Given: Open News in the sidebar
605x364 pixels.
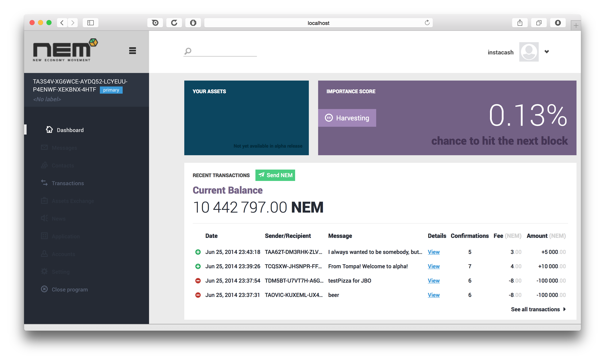Looking at the screenshot, I should (x=58, y=218).
